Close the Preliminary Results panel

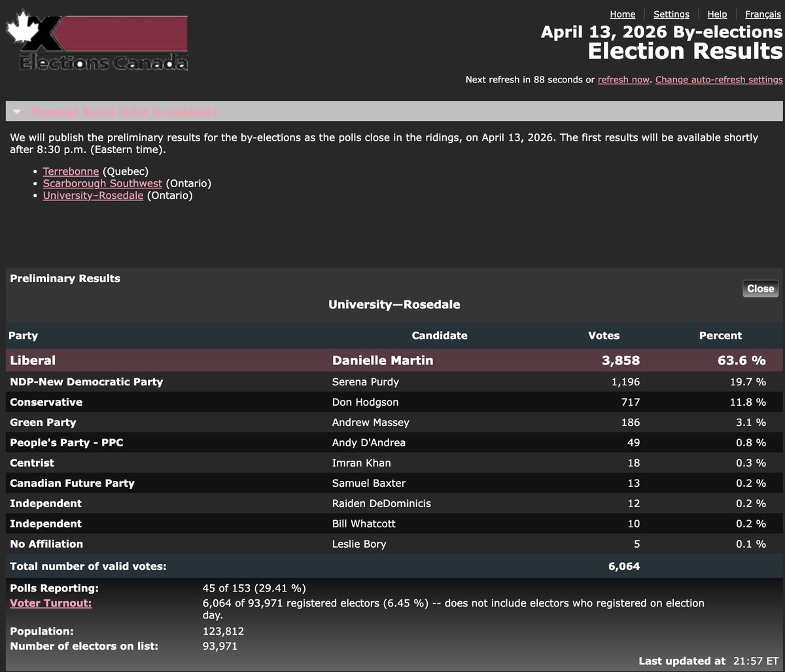point(761,289)
